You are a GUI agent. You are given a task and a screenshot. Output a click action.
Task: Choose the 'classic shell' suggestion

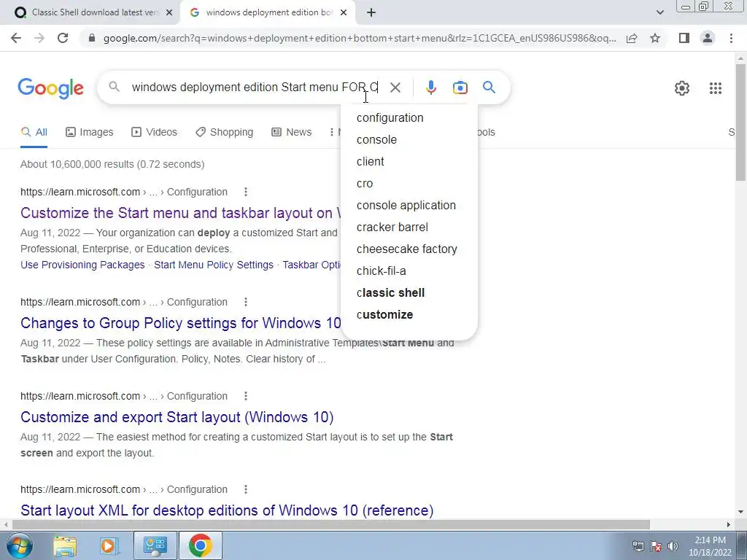pos(409,293)
